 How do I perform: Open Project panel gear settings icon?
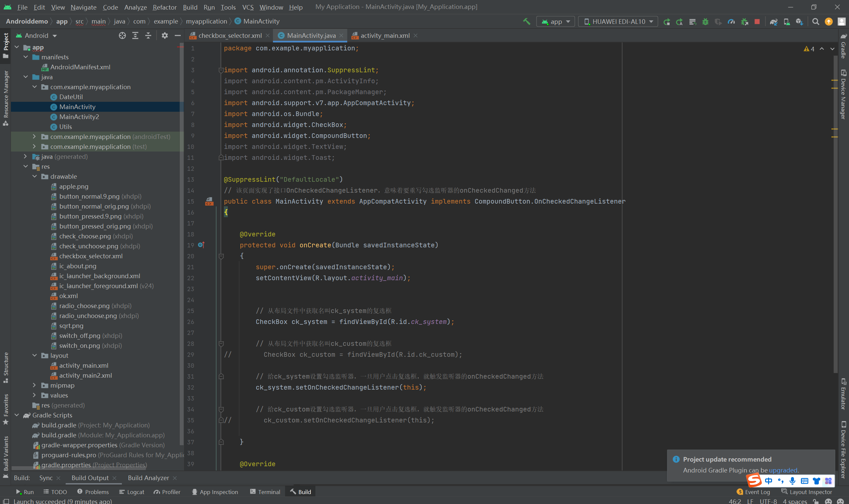tap(165, 36)
